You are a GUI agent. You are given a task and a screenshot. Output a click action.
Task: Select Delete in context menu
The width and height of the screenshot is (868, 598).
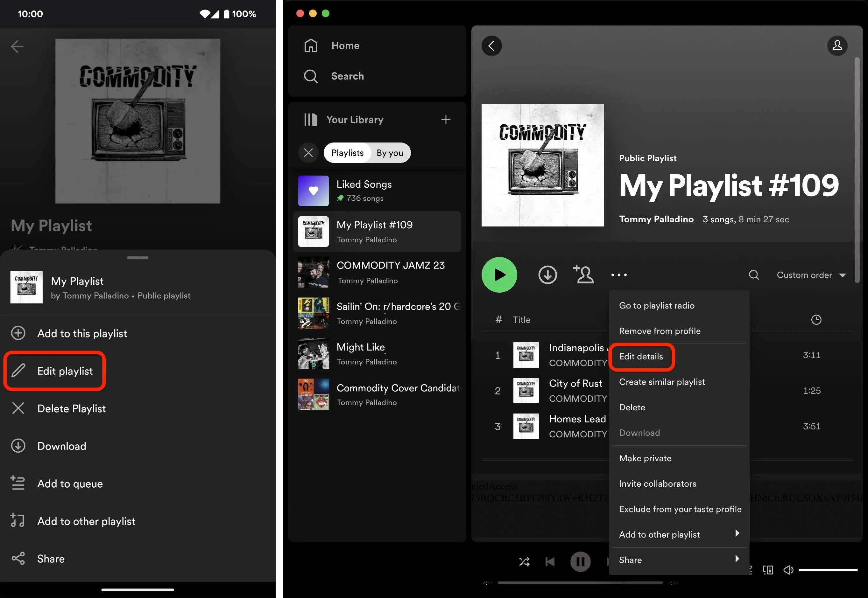pos(679,407)
